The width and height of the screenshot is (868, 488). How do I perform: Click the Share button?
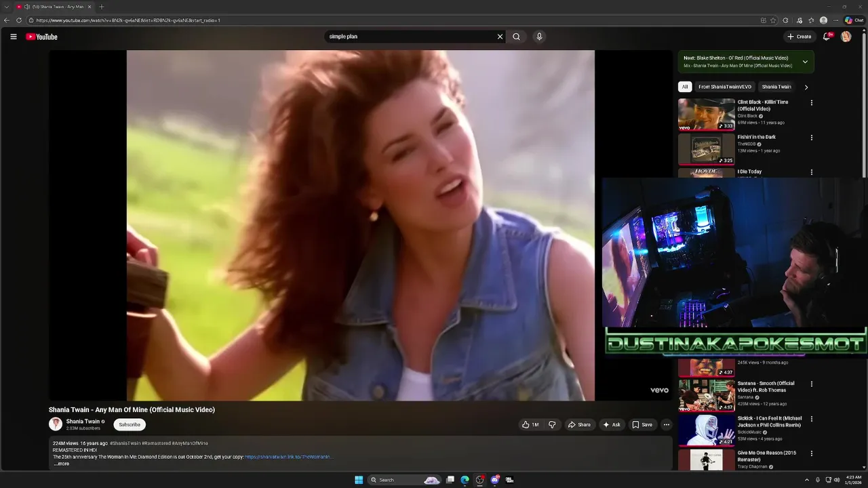(579, 425)
